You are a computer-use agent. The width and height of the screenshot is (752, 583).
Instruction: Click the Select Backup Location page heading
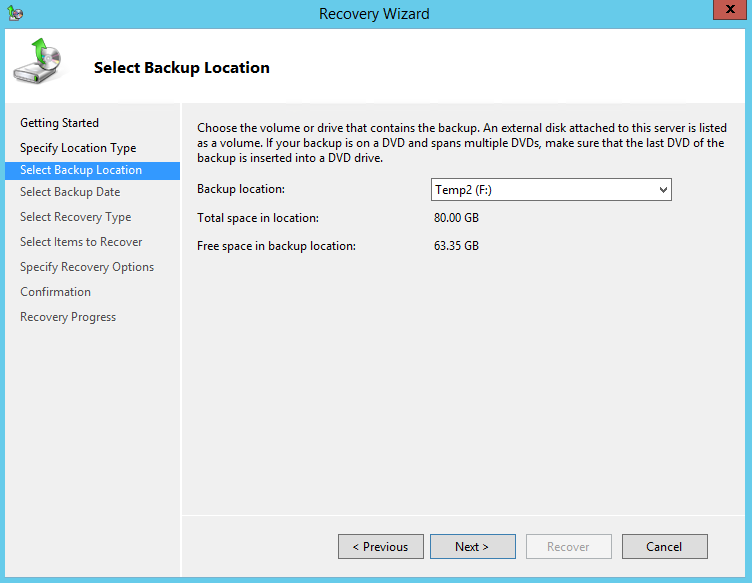[182, 68]
